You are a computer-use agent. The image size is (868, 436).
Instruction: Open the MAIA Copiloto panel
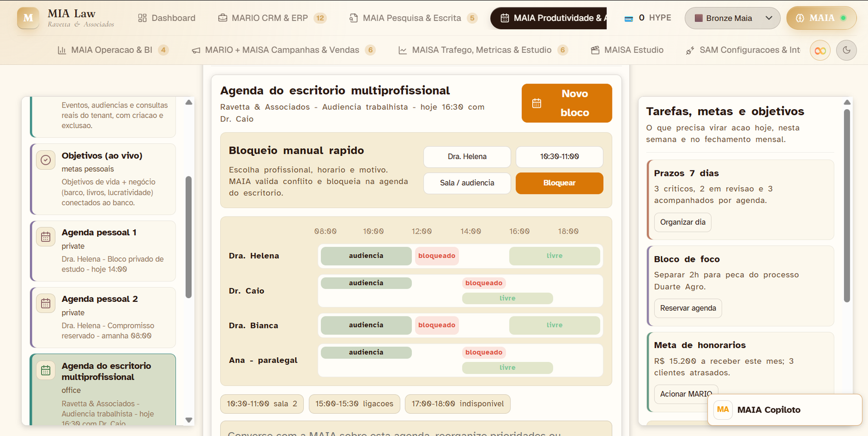coord(784,410)
